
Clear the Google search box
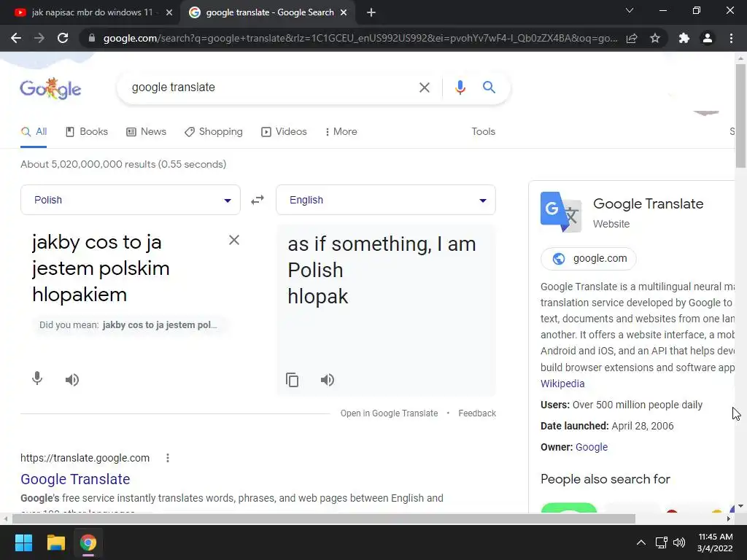(424, 87)
